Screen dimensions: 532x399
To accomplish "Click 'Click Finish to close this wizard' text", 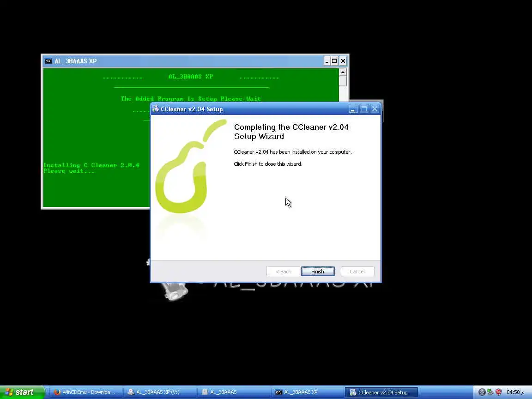I will tap(268, 164).
